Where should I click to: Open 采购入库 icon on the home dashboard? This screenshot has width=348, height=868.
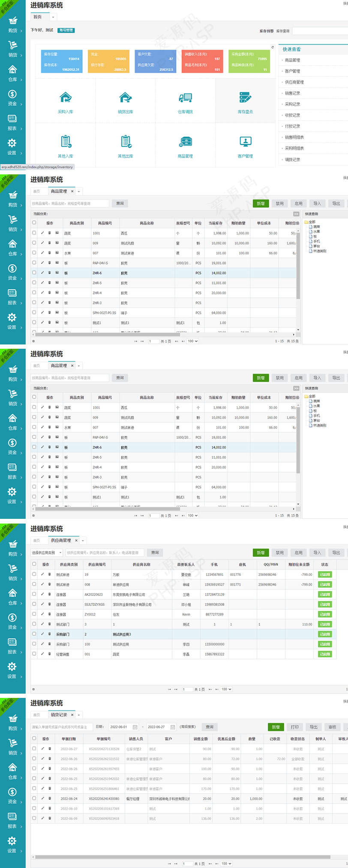[x=65, y=98]
